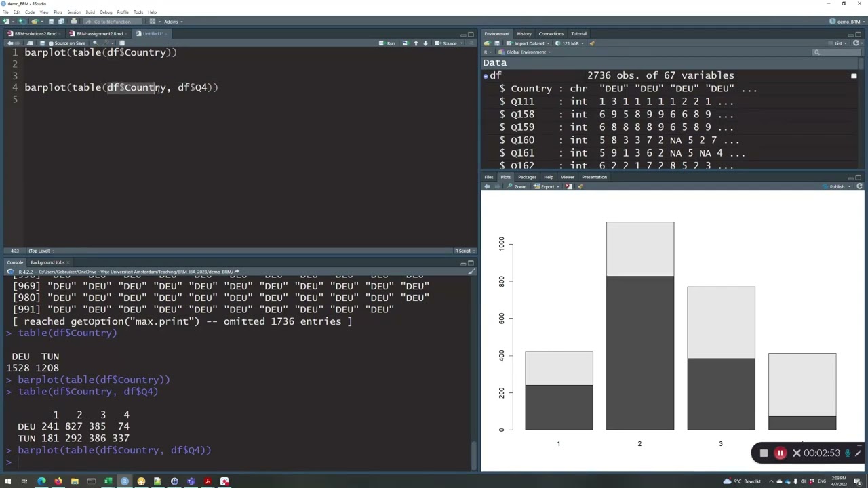Refresh current plot icon
This screenshot has height=488, width=868.
(860, 186)
